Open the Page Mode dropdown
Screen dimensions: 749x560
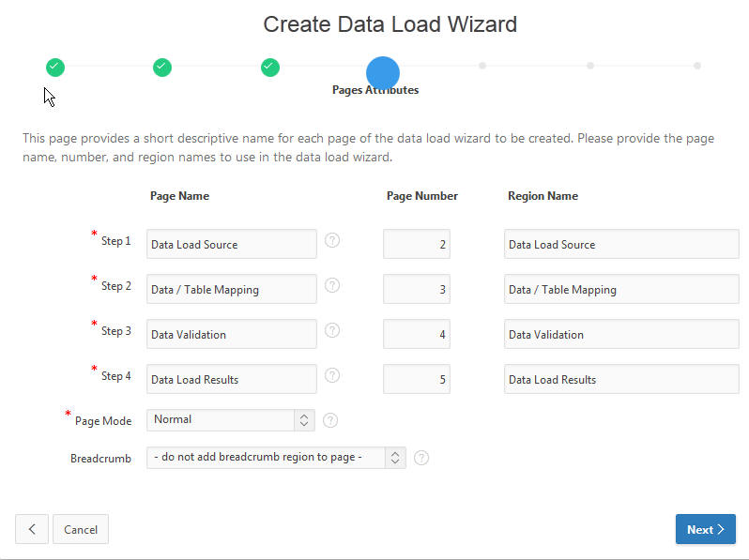pos(230,420)
